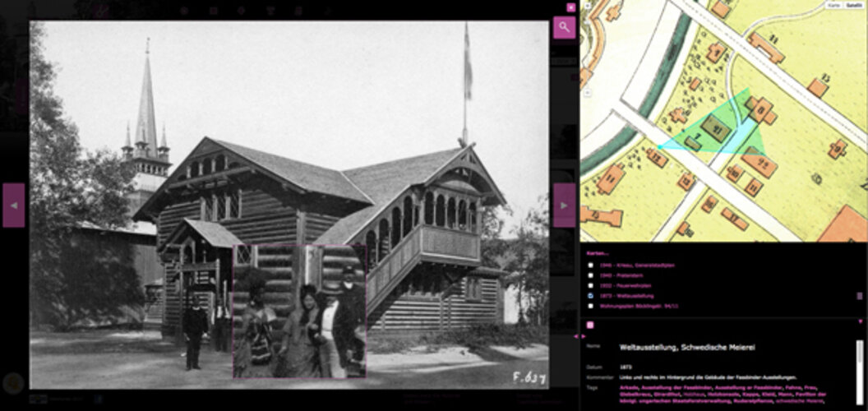Click building 91 on the map
This screenshot has width=868, height=411.
coord(716,128)
